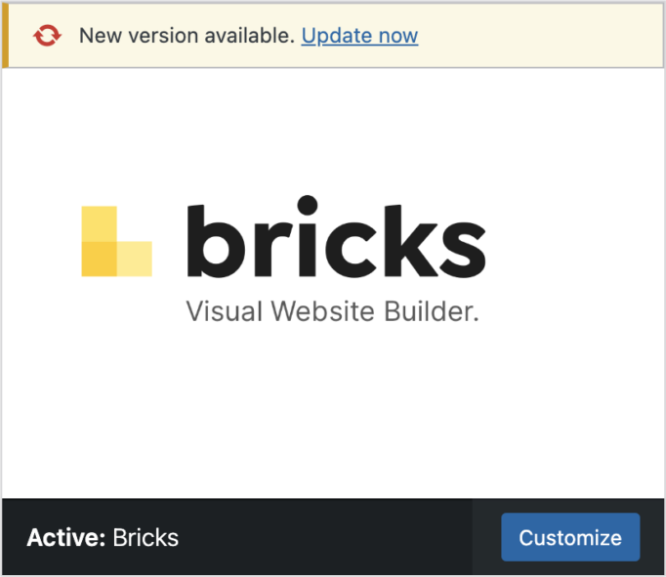This screenshot has width=666, height=577.
Task: Click the "Visual Website Builder." tagline
Action: (333, 311)
